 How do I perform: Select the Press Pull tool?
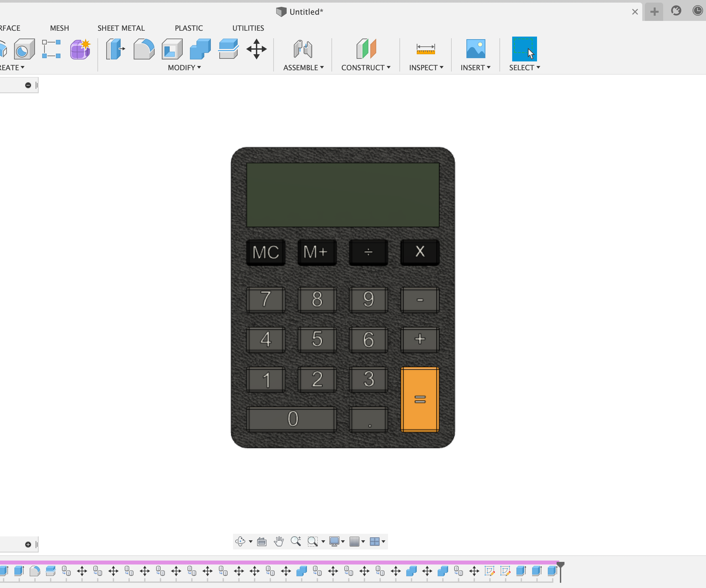115,49
